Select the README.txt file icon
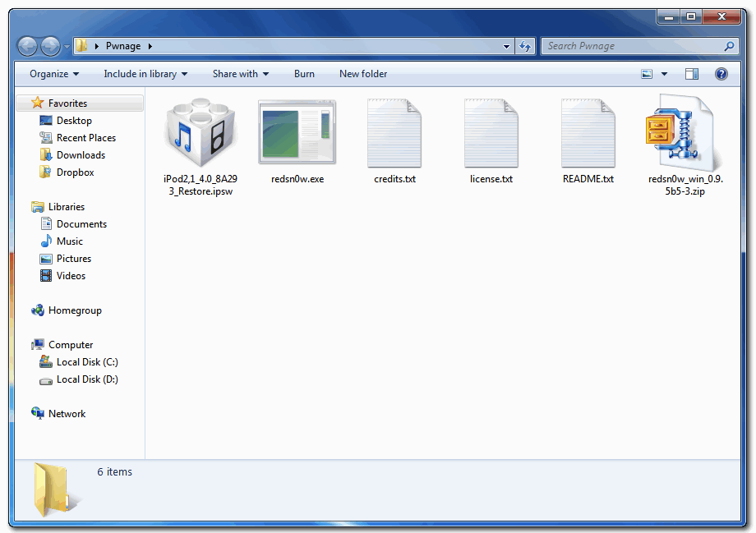This screenshot has height=533, width=756. point(588,134)
